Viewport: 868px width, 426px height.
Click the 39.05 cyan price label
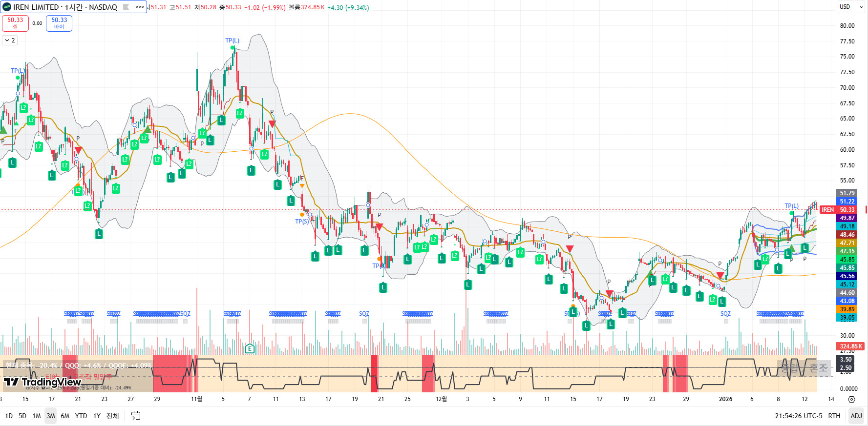pyautogui.click(x=847, y=318)
